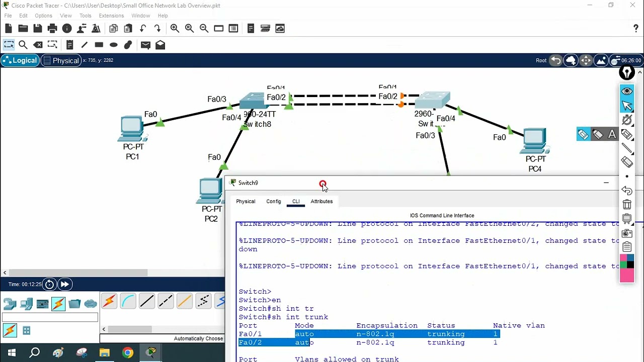Image resolution: width=644 pixels, height=362 pixels.
Task: Open the Physical tab in Switch9 window
Action: (246, 201)
